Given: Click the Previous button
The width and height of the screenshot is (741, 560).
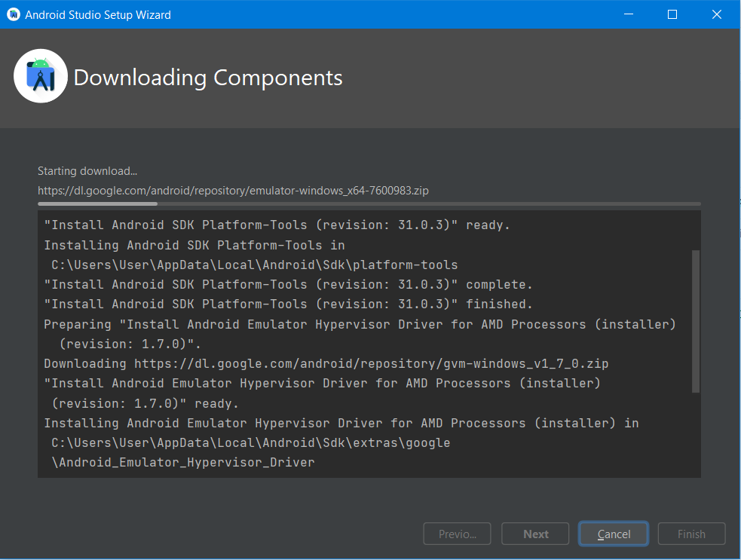Looking at the screenshot, I should tap(458, 534).
